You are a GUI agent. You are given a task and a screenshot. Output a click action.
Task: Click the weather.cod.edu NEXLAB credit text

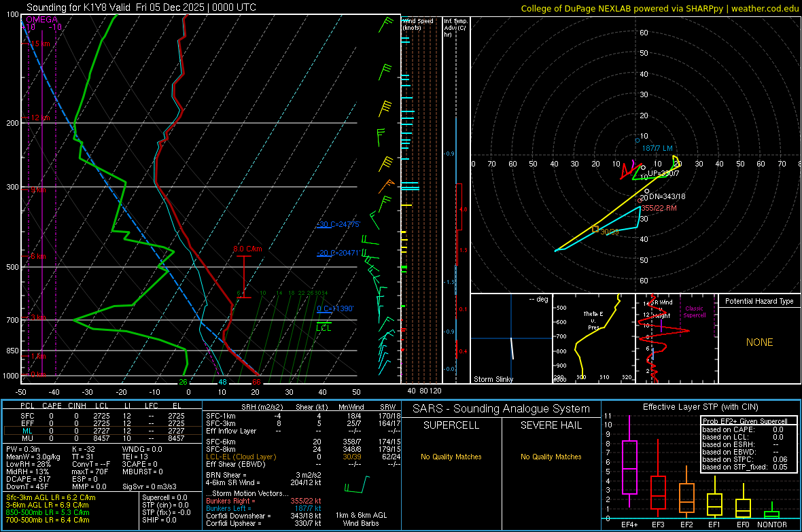click(x=659, y=8)
